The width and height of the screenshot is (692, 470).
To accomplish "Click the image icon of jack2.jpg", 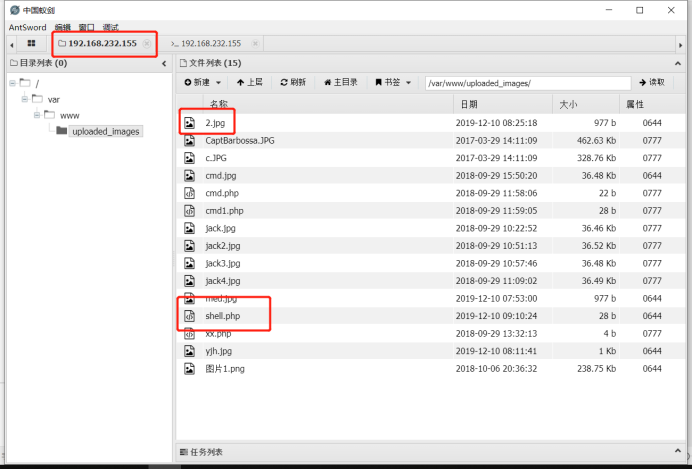I will (189, 246).
